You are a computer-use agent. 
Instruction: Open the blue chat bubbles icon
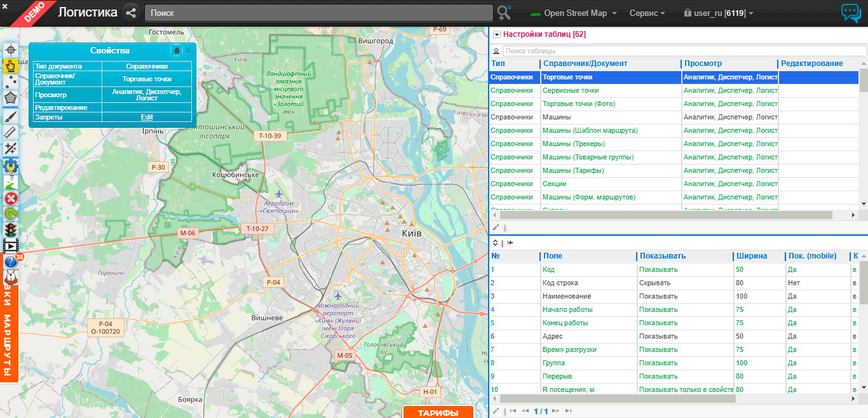tap(850, 13)
